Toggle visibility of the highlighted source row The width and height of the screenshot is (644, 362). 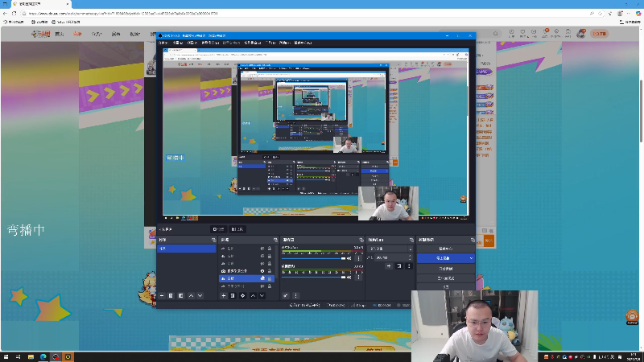click(x=262, y=278)
